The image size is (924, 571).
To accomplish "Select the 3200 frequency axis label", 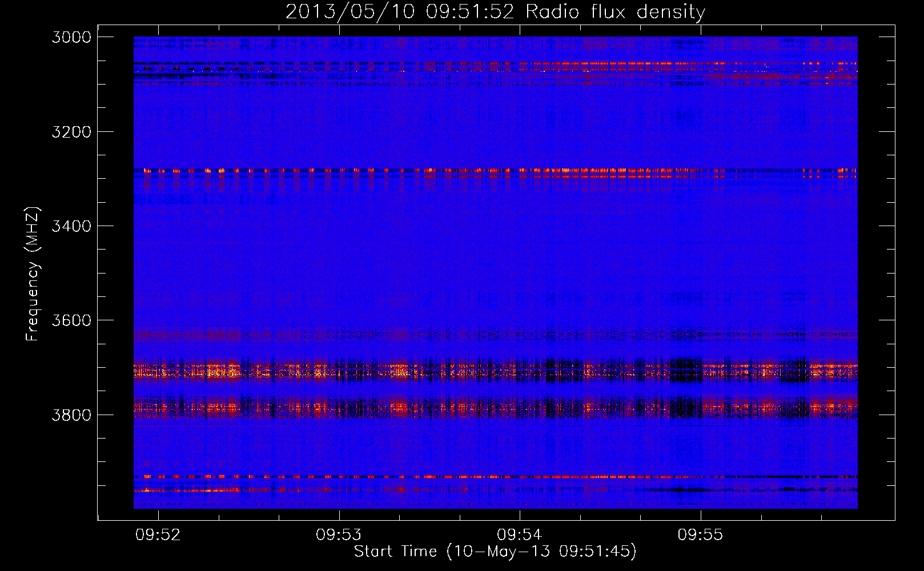I will tap(71, 132).
